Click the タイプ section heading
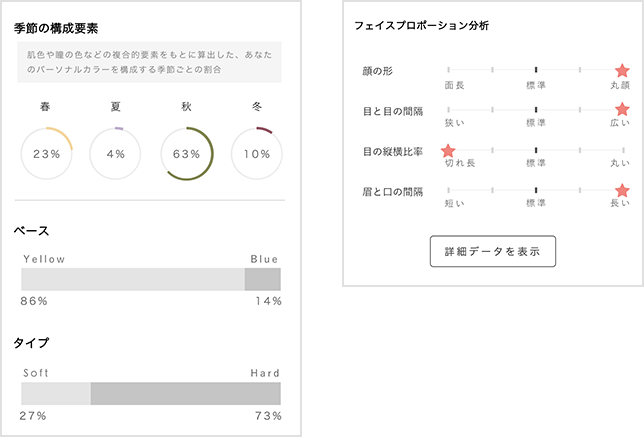This screenshot has height=437, width=644. (x=31, y=343)
